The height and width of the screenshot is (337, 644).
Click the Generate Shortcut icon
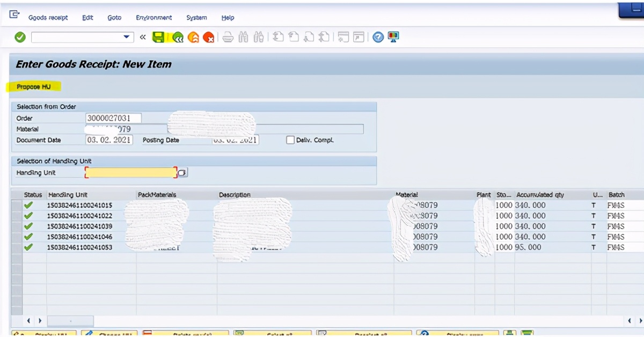tap(359, 37)
